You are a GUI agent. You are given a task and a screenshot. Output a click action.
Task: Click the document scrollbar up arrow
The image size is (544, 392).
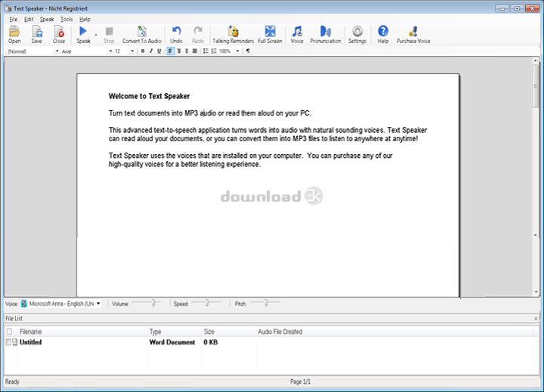(x=536, y=60)
